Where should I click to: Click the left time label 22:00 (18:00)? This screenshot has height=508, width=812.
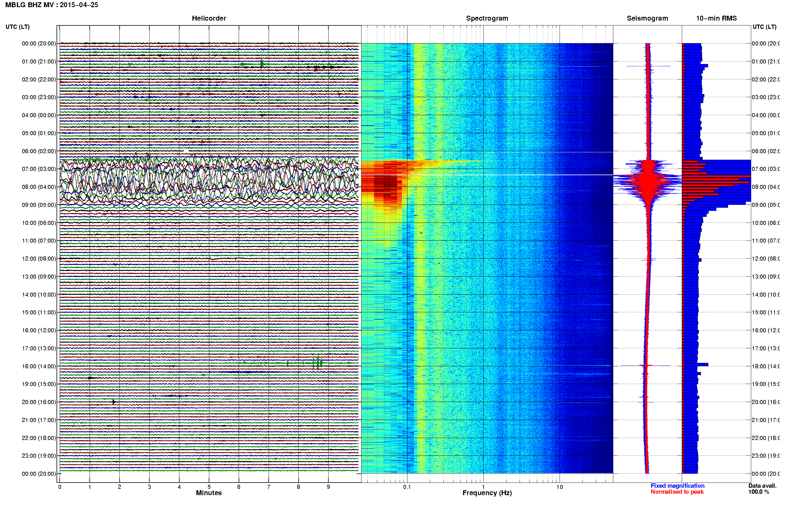coord(39,438)
